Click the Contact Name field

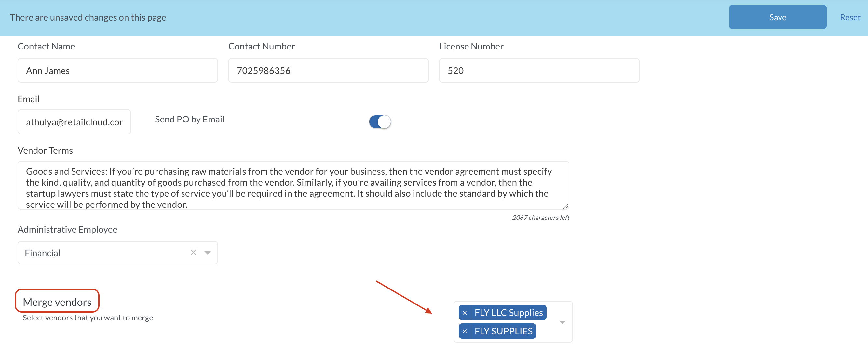117,70
